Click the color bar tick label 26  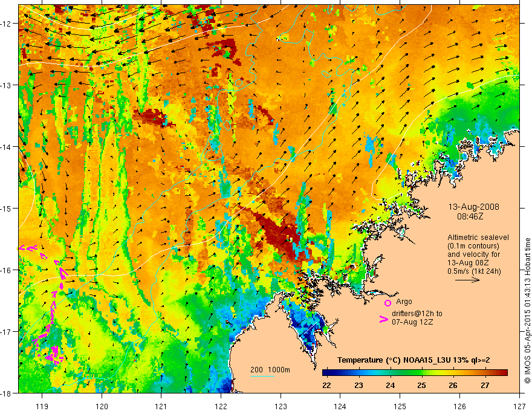(x=453, y=385)
